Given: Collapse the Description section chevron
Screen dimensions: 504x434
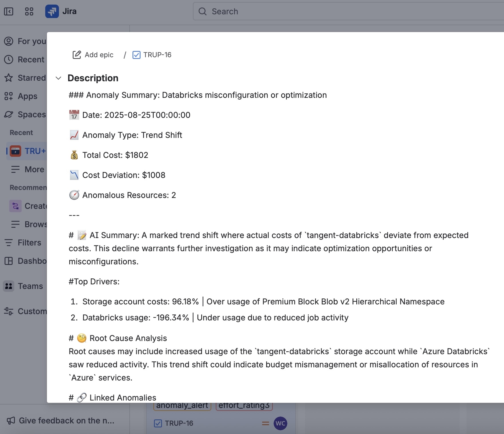Looking at the screenshot, I should click(58, 78).
